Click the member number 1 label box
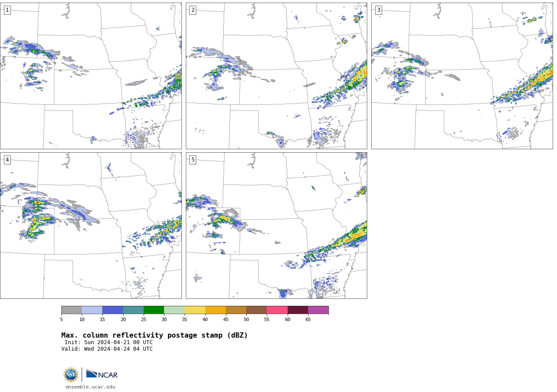The image size is (557, 392). [x=7, y=10]
